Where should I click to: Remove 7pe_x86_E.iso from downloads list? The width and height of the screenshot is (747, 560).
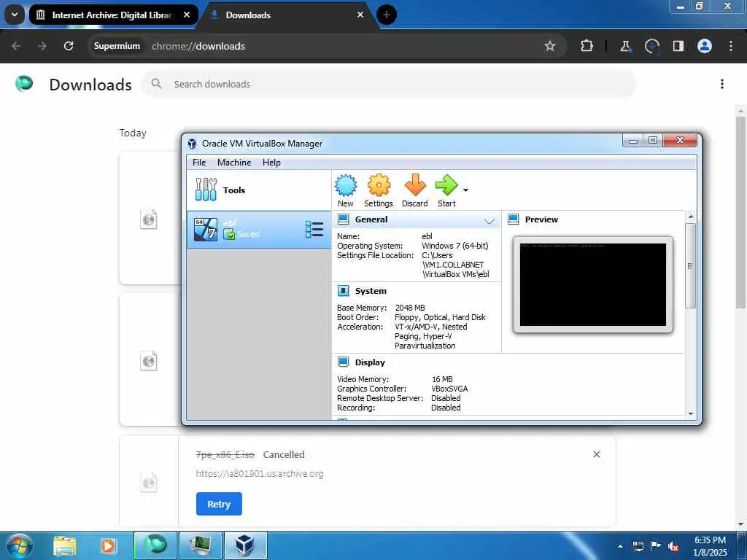pyautogui.click(x=597, y=454)
